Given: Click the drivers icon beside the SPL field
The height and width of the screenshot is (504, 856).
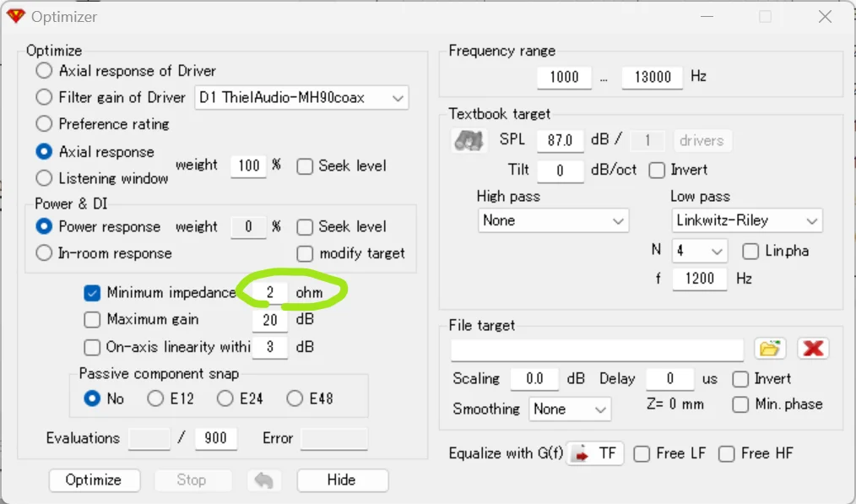Looking at the screenshot, I should [x=469, y=140].
